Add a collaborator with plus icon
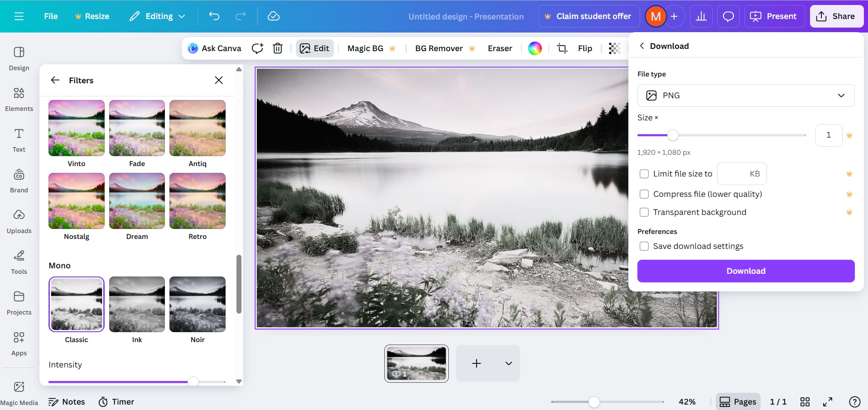Screen dimensions: 868x410 (x=674, y=16)
